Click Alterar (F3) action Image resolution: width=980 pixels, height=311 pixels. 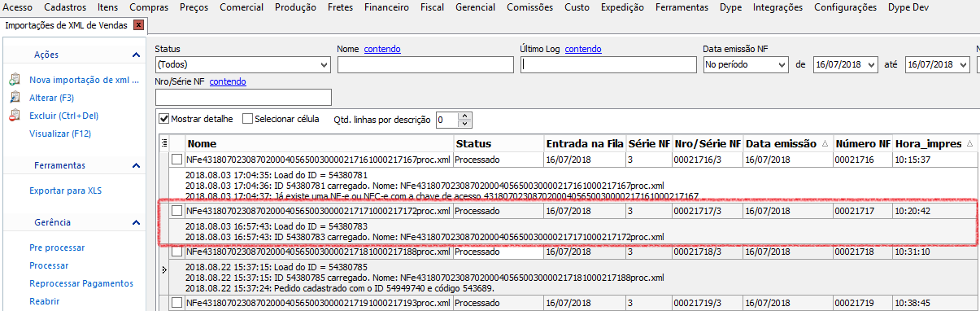51,98
